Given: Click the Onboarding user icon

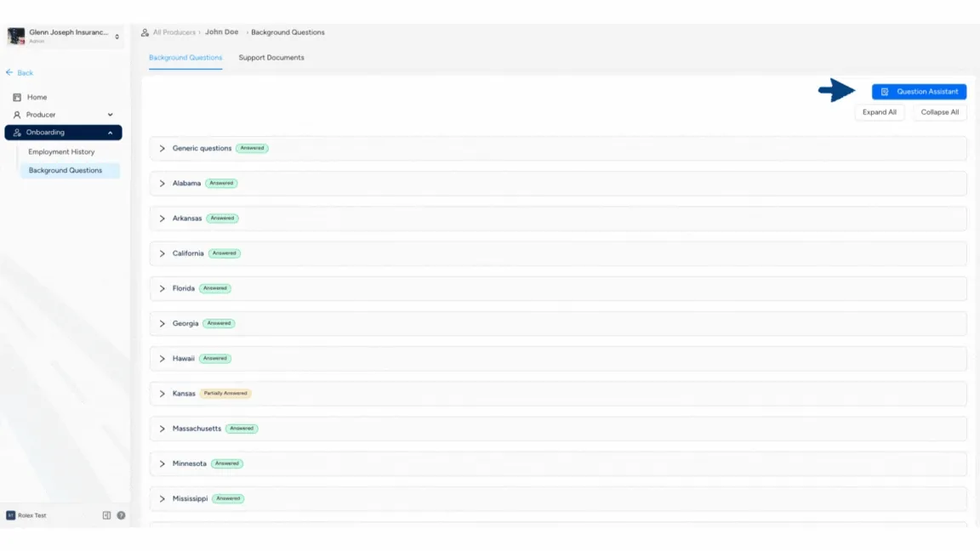Looking at the screenshot, I should click(x=17, y=133).
